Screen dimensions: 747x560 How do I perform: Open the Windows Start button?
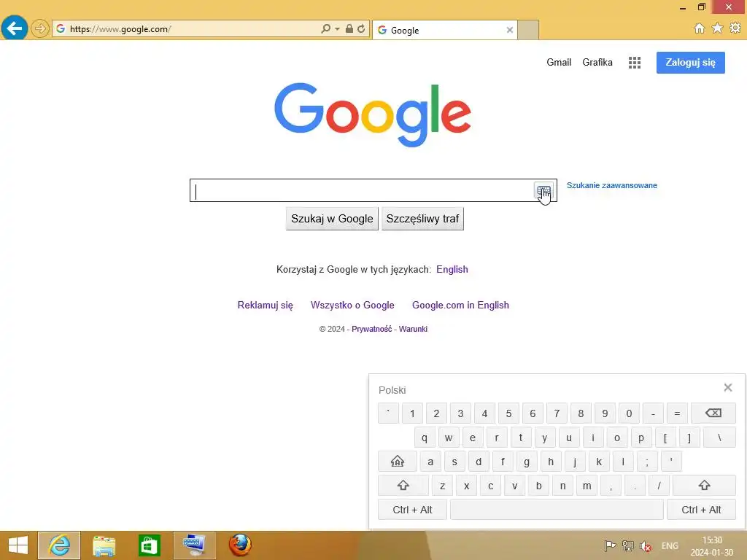[x=18, y=545]
